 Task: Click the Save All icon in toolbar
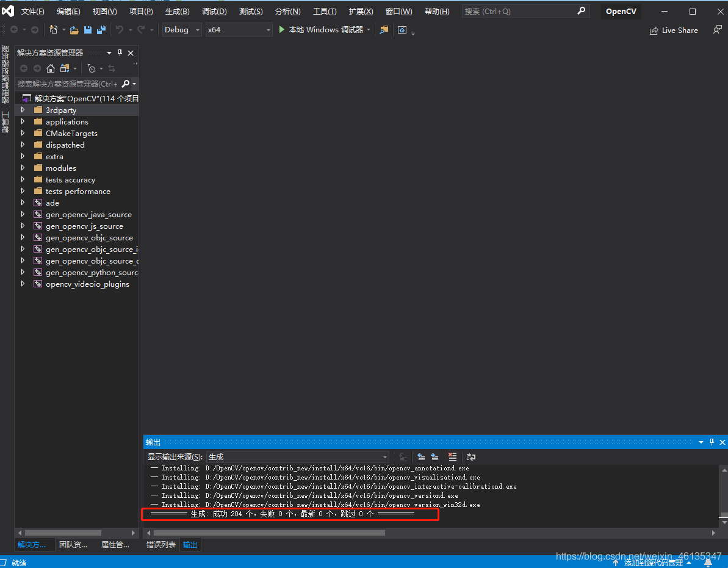click(101, 30)
